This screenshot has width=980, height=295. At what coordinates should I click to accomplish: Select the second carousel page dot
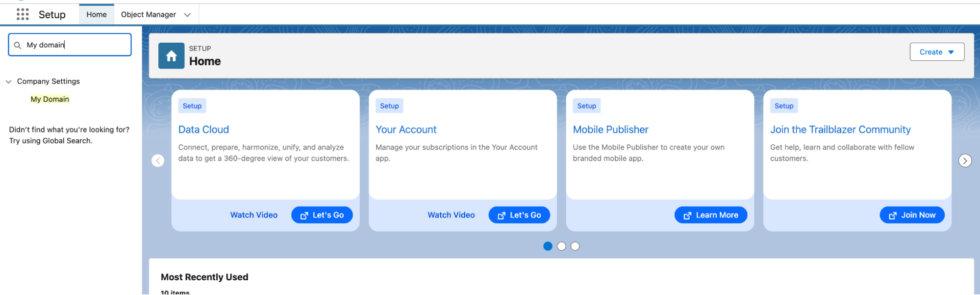click(561, 246)
